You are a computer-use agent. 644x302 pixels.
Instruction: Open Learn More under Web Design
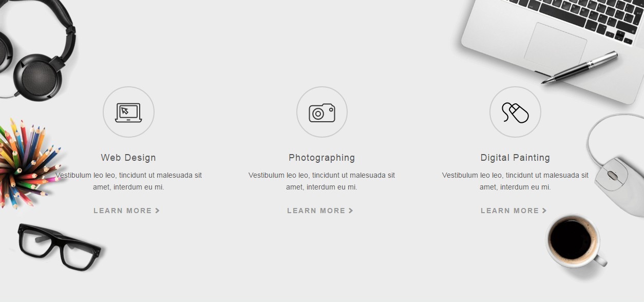coord(127,211)
